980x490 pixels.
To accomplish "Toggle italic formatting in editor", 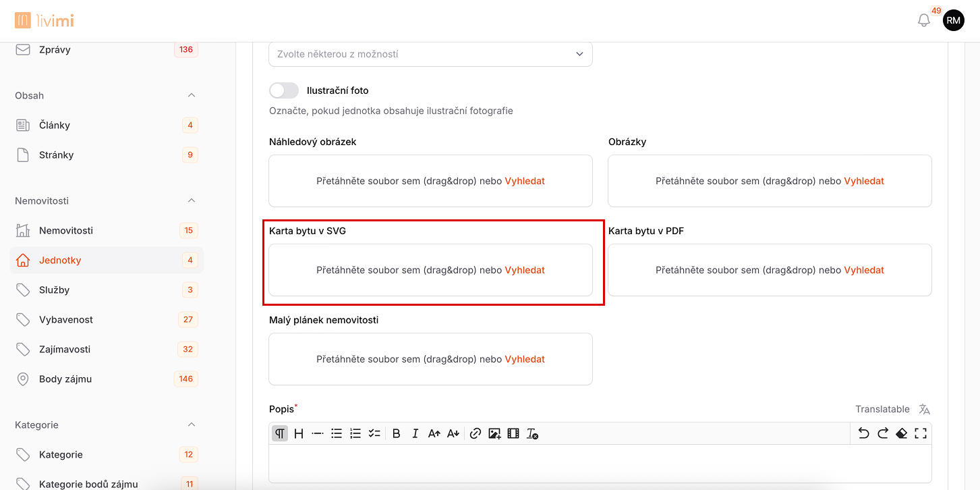I will pyautogui.click(x=415, y=433).
